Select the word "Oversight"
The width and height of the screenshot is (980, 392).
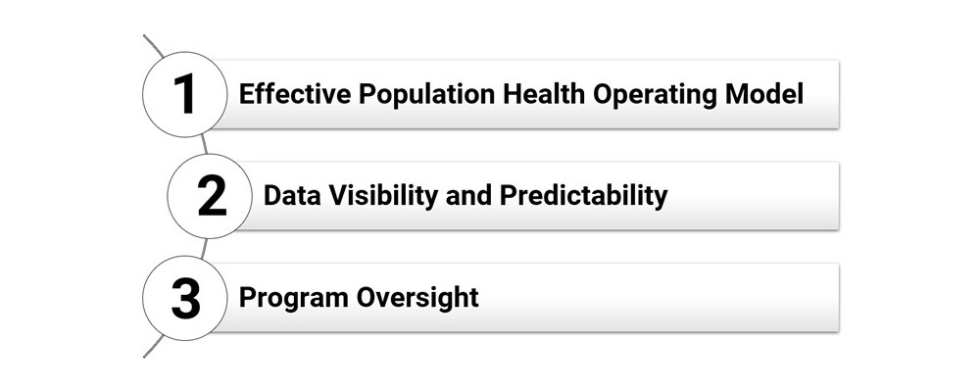(x=417, y=298)
